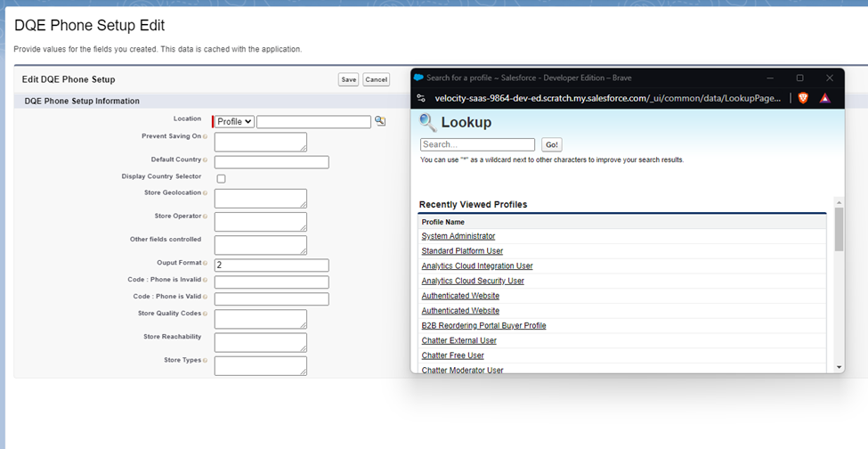Screen dimensions: 868x449
Task: Click the Ouput Format field containing 2
Action: pos(272,265)
